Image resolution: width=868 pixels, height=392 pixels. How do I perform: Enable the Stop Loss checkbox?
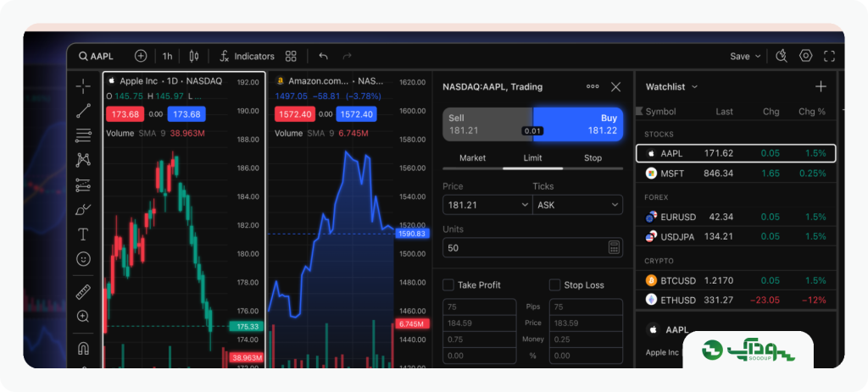554,285
